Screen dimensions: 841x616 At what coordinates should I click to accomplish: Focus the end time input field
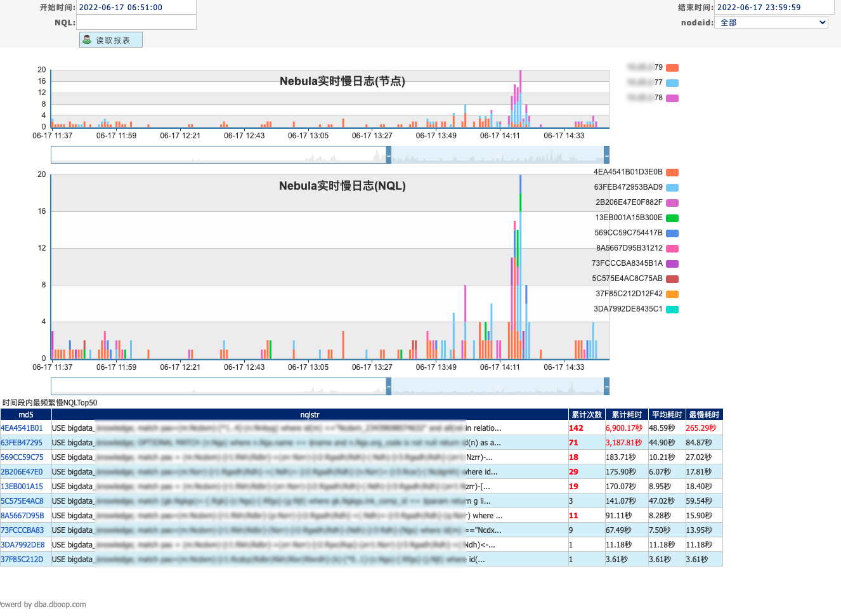(x=774, y=8)
